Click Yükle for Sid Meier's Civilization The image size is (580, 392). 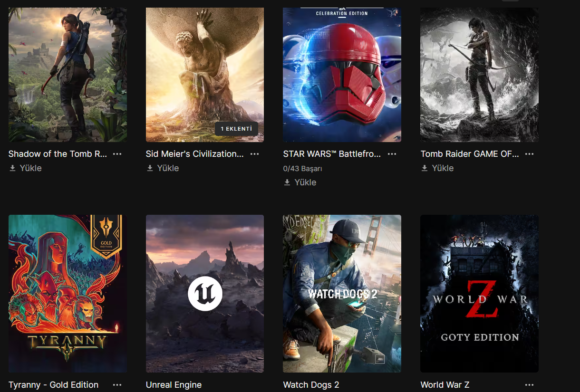coord(168,168)
